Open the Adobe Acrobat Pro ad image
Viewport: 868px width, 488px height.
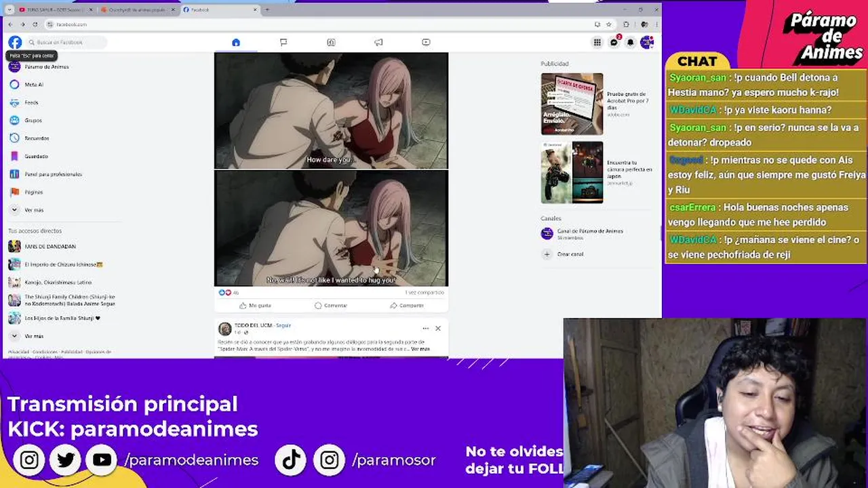click(572, 104)
